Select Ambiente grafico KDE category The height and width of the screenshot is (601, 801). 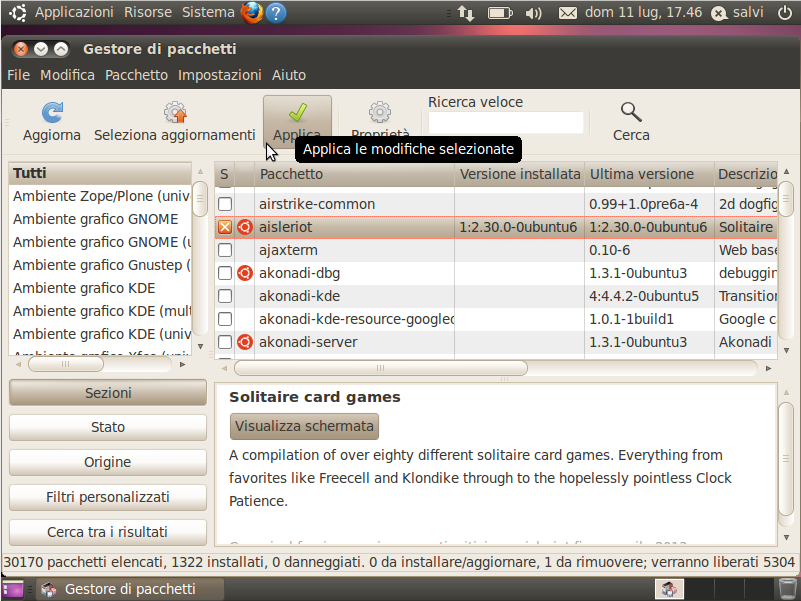(x=100, y=288)
